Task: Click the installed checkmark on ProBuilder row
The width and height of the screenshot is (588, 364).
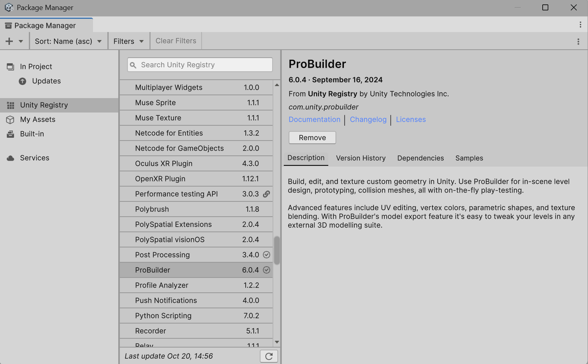Action: click(267, 270)
